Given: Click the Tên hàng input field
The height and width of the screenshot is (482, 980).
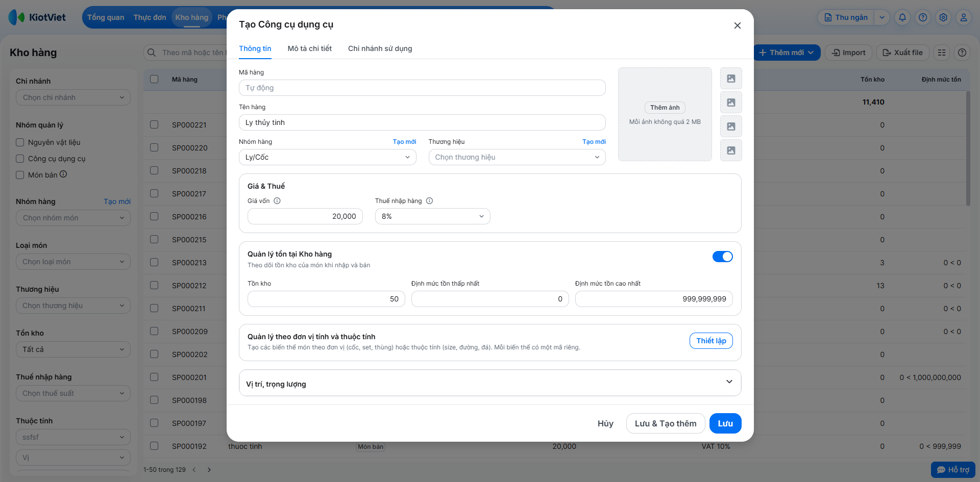Looking at the screenshot, I should pos(422,122).
